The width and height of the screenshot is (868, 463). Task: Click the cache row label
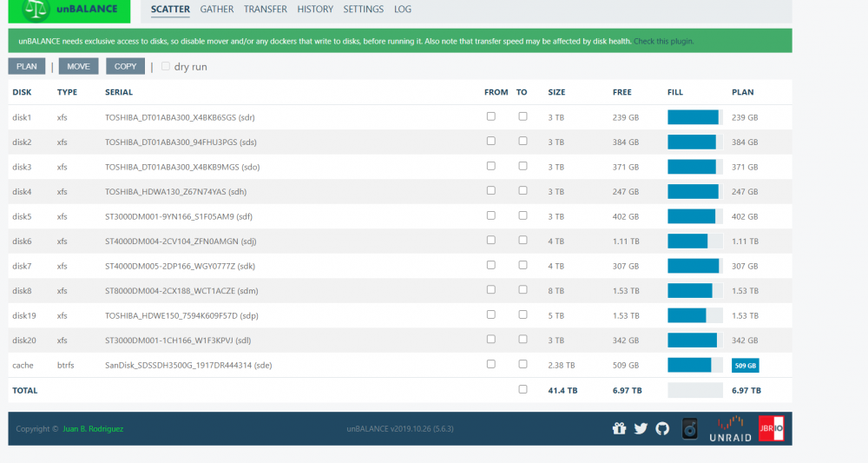click(23, 366)
